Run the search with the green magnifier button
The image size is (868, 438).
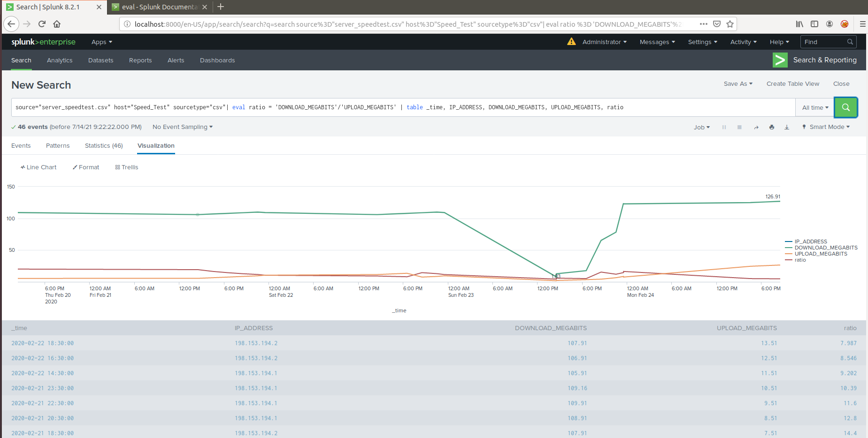pyautogui.click(x=845, y=107)
